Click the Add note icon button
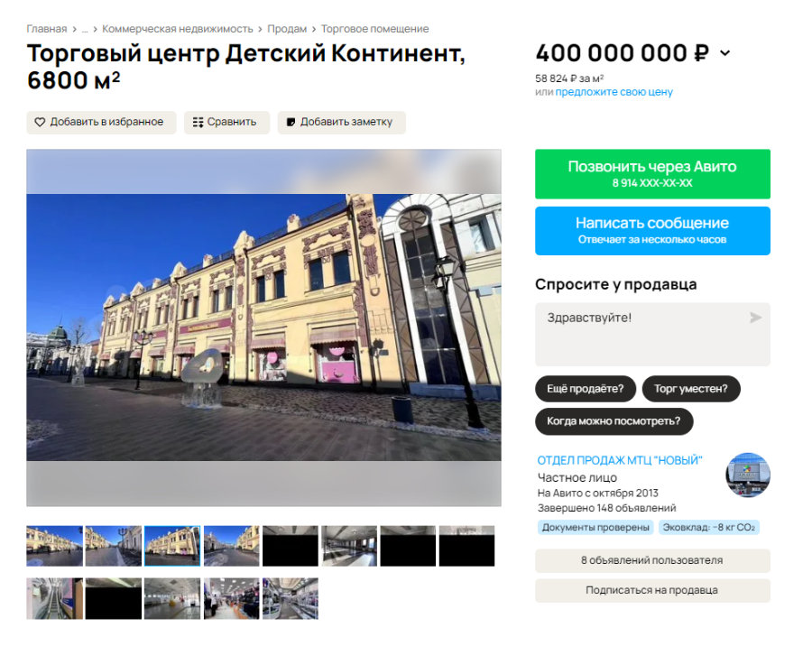This screenshot has height=655, width=812. [x=291, y=122]
